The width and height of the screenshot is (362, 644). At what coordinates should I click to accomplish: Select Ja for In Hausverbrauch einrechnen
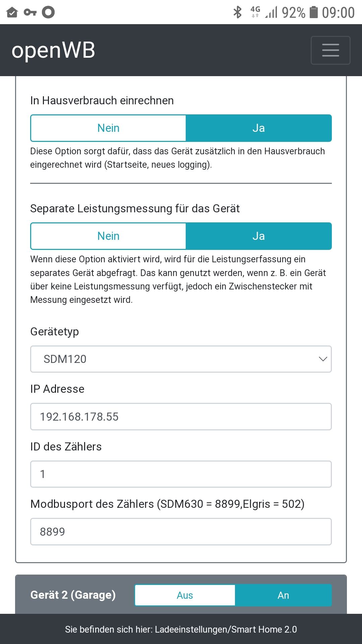point(258,128)
